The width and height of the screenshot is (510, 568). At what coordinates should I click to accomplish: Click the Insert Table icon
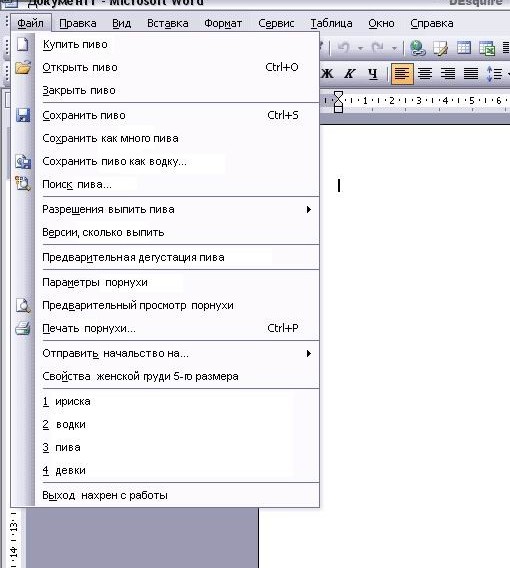(x=464, y=48)
